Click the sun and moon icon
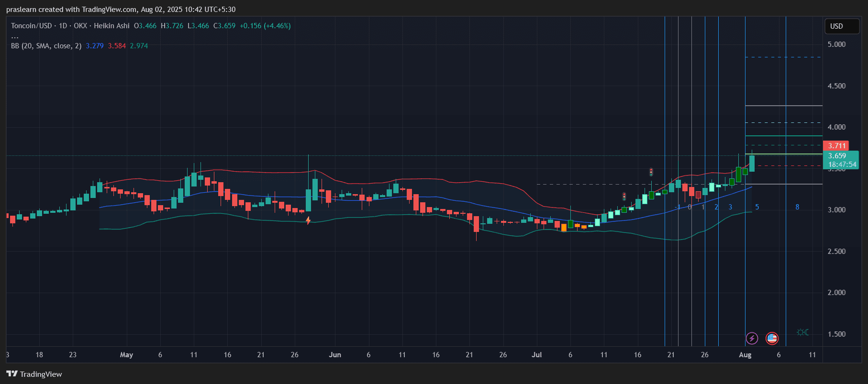868x384 pixels. (802, 332)
